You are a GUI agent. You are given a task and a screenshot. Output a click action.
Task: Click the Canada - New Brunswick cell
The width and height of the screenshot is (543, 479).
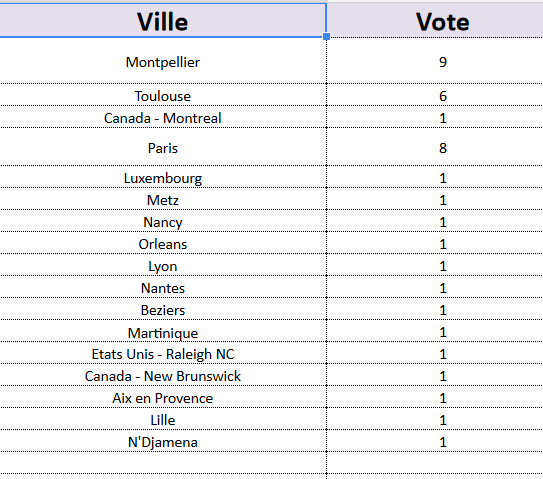click(x=163, y=375)
